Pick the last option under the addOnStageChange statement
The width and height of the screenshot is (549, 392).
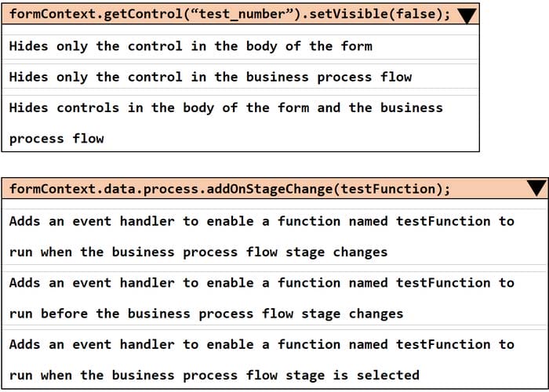click(261, 360)
